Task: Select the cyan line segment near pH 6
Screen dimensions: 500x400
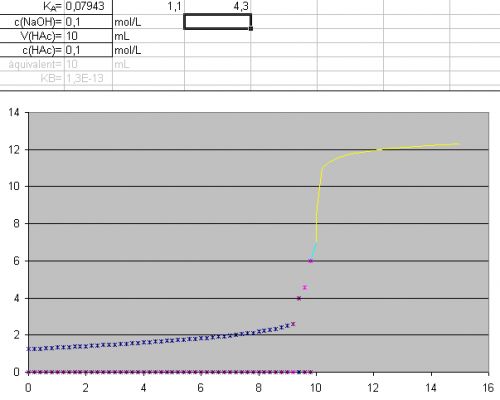Action: coord(313,251)
